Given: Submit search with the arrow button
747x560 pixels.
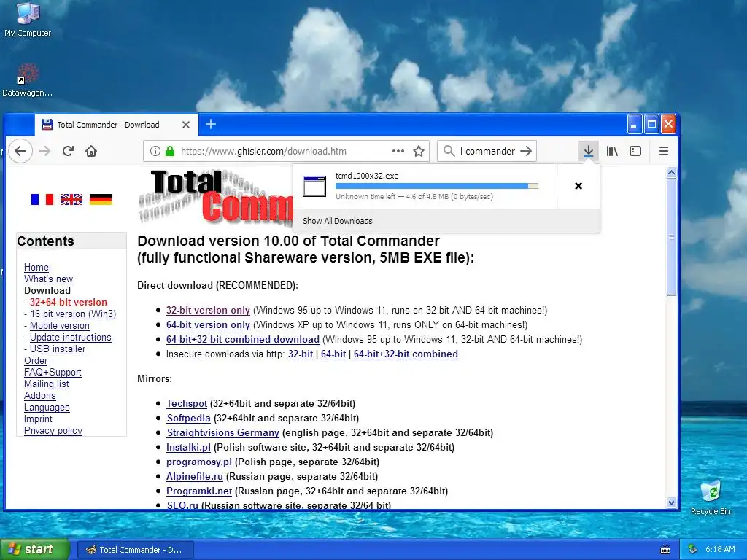Looking at the screenshot, I should pos(526,152).
